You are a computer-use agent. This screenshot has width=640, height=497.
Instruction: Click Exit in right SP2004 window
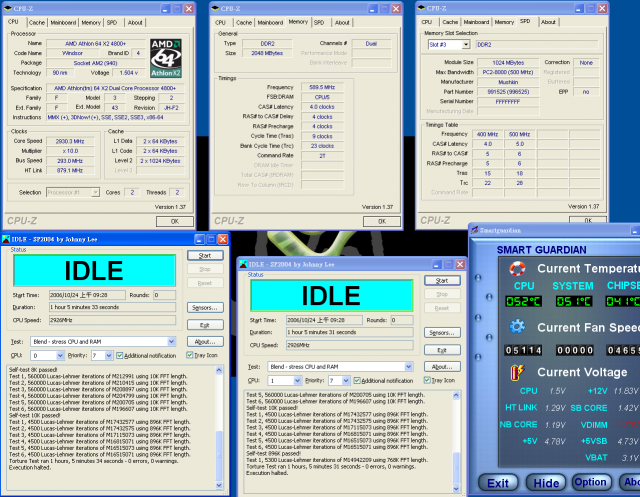pos(442,350)
